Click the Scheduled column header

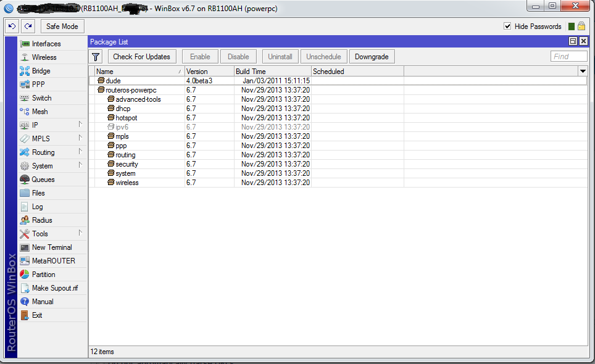point(357,72)
